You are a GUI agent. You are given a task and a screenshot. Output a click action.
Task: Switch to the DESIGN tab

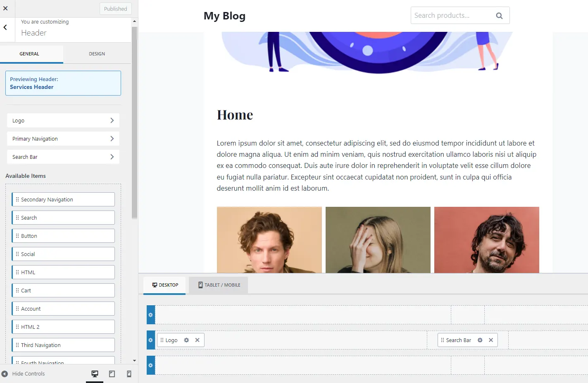(x=97, y=53)
